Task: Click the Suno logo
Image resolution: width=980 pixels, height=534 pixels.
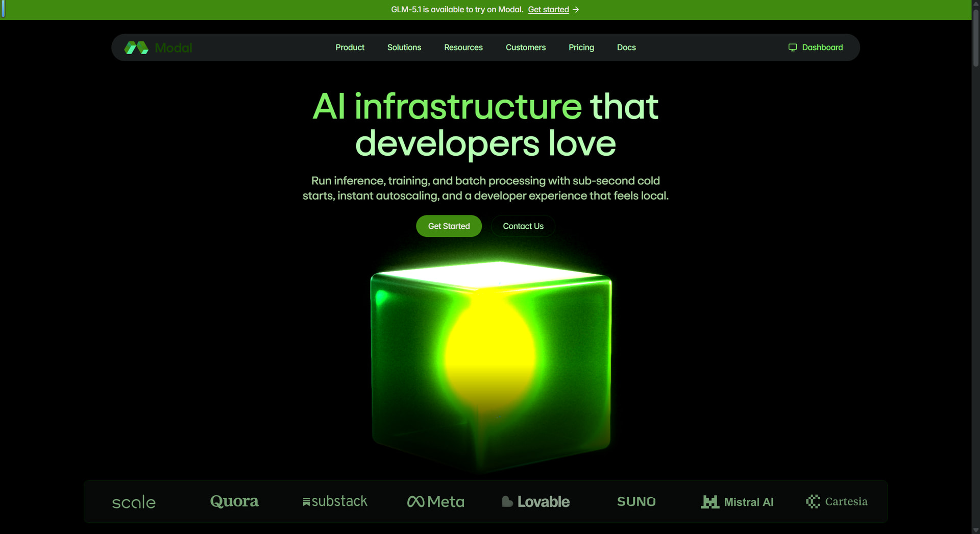Action: point(636,502)
